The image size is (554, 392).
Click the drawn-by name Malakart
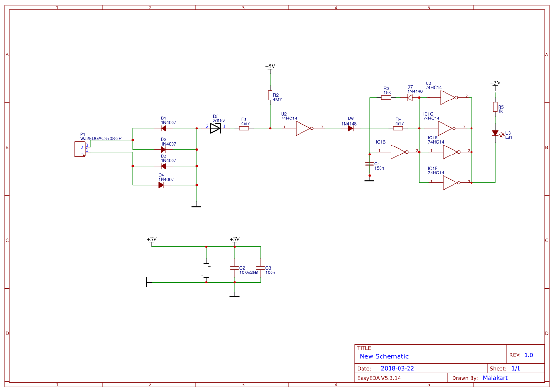click(x=495, y=378)
